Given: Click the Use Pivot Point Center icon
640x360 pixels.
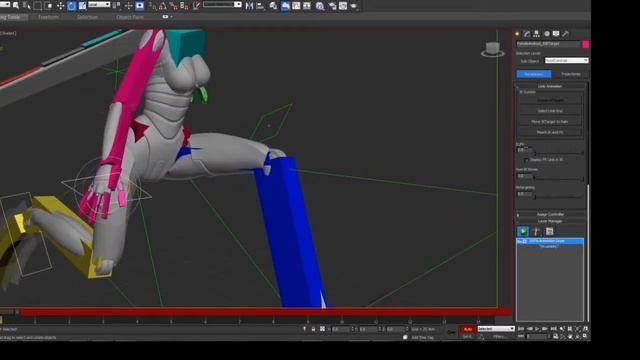Looking at the screenshot, I should 117,6.
